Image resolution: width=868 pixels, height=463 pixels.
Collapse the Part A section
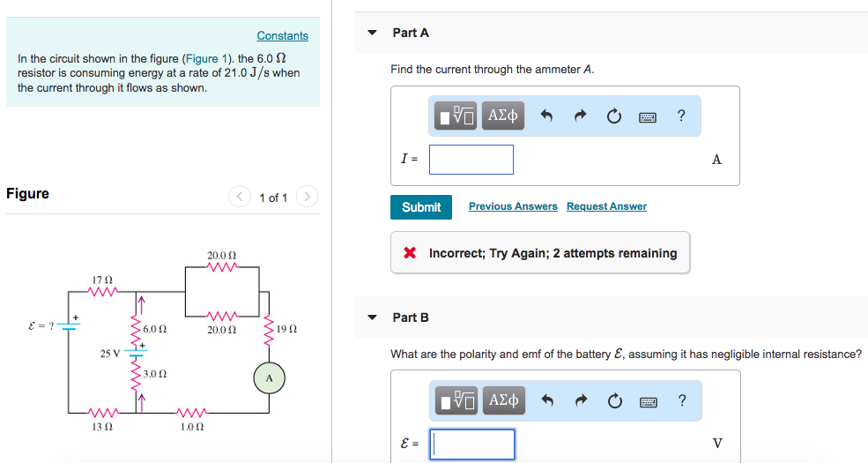(x=372, y=33)
